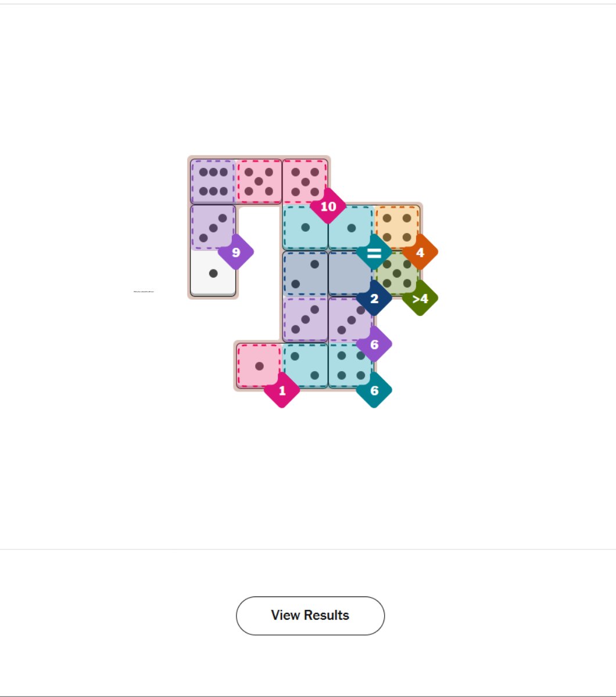Screen dimensions: 616x697
Task: Click the white single-pip tile
Action: (x=213, y=273)
